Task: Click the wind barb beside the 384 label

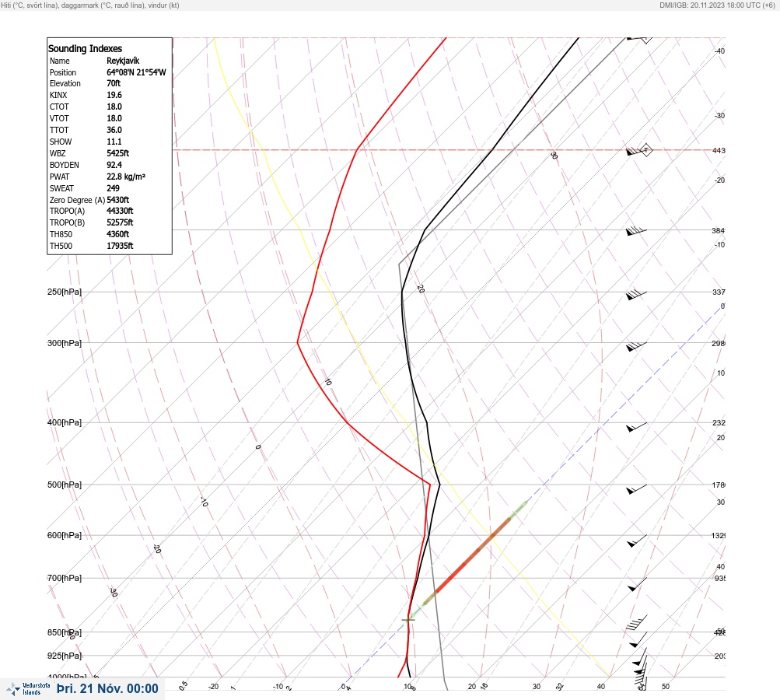Action: click(636, 231)
